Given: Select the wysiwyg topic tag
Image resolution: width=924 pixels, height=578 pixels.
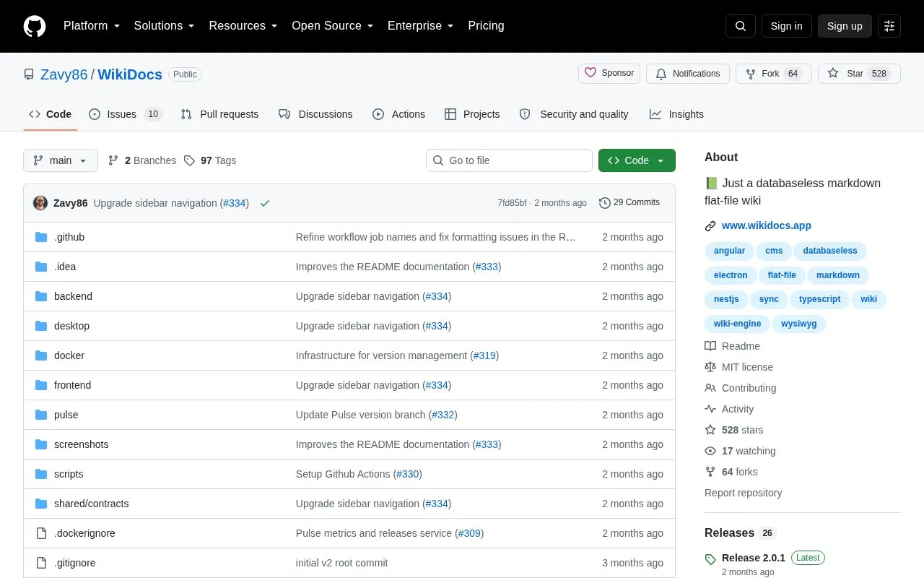Looking at the screenshot, I should coord(798,324).
